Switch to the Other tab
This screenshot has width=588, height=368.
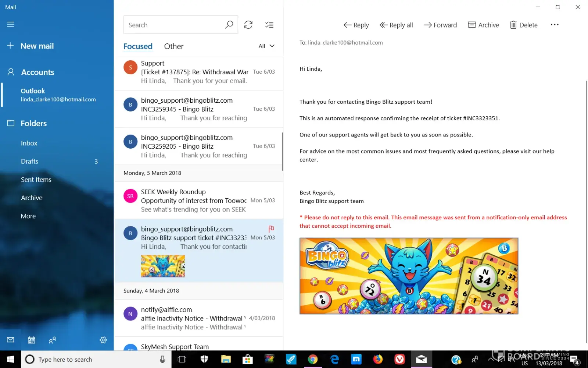pyautogui.click(x=173, y=46)
